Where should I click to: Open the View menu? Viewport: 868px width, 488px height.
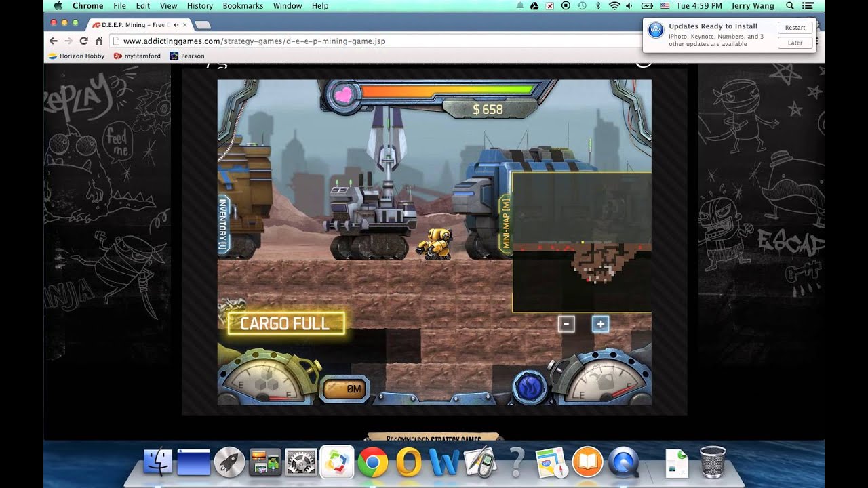click(x=168, y=6)
